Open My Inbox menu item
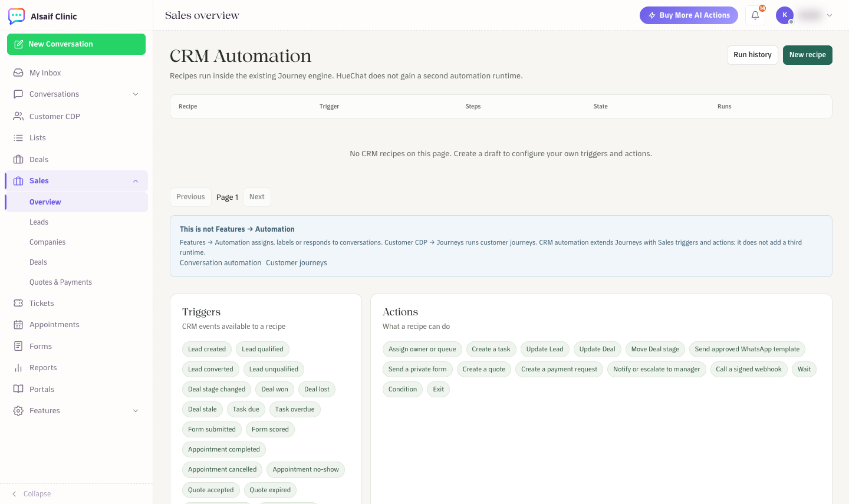Image resolution: width=849 pixels, height=504 pixels. coord(77,73)
